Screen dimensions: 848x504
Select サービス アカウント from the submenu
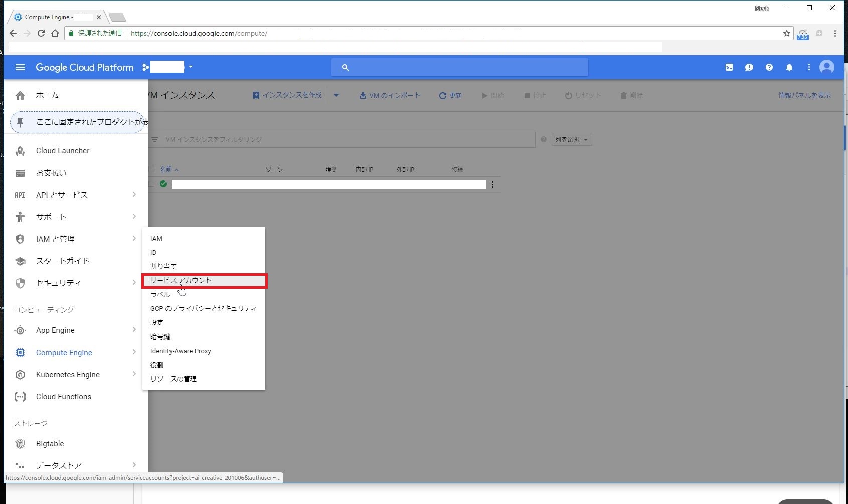204,281
